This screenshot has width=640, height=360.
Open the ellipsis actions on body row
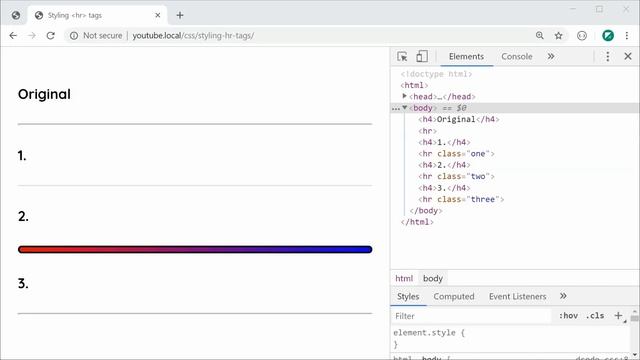click(x=396, y=109)
